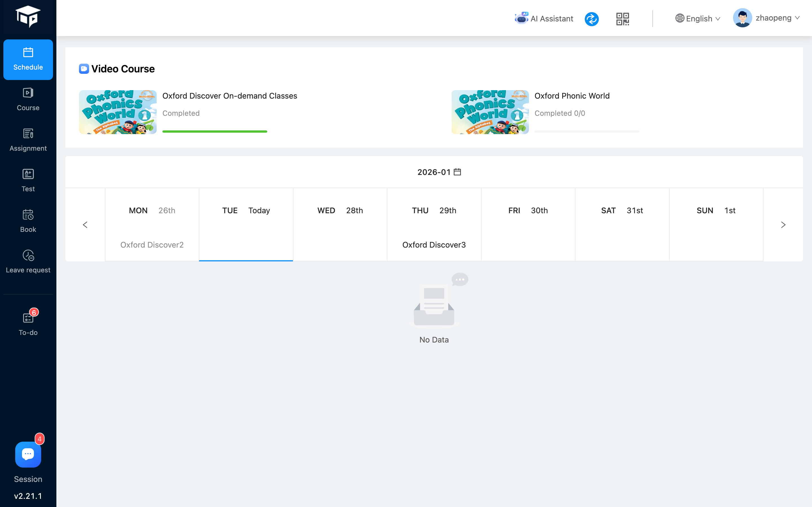Open the Leave request page

pyautogui.click(x=28, y=262)
